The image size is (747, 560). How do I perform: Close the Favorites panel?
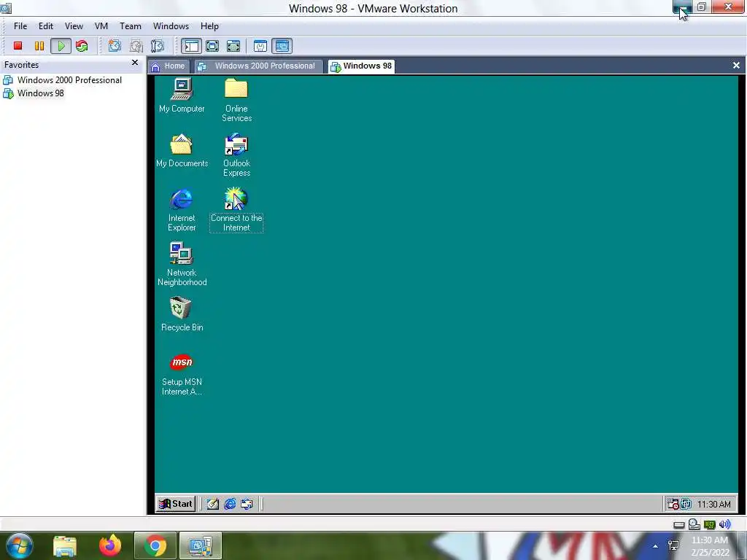(135, 63)
